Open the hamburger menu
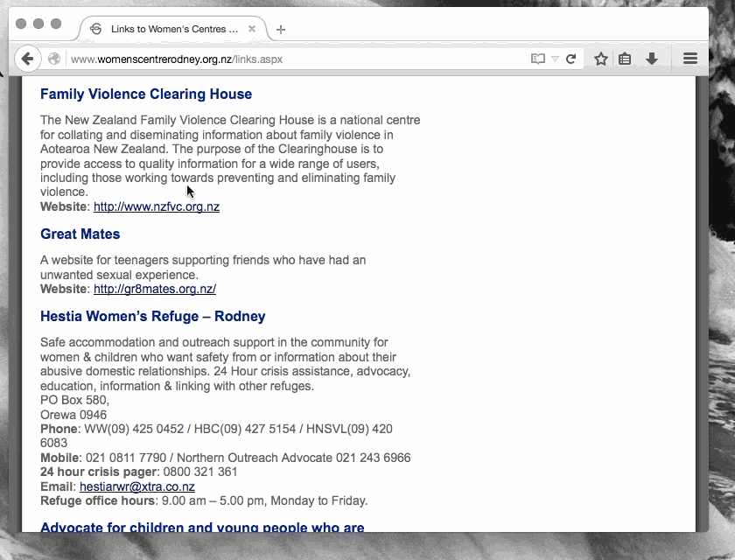This screenshot has width=735, height=560. [x=690, y=59]
